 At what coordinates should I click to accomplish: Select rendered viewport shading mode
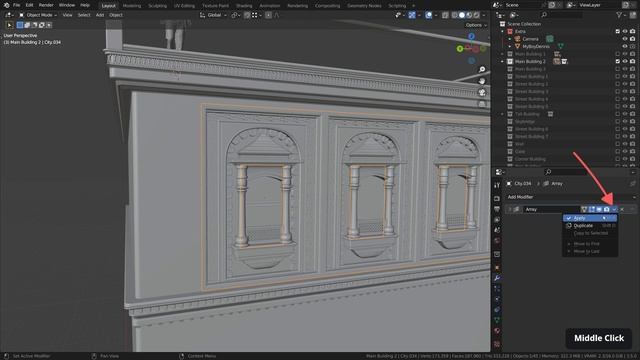[x=476, y=15]
